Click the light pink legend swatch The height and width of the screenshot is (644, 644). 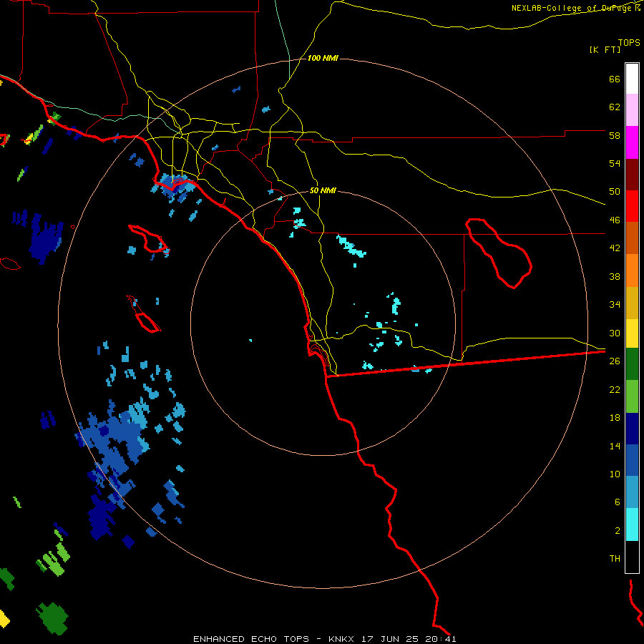[632, 110]
